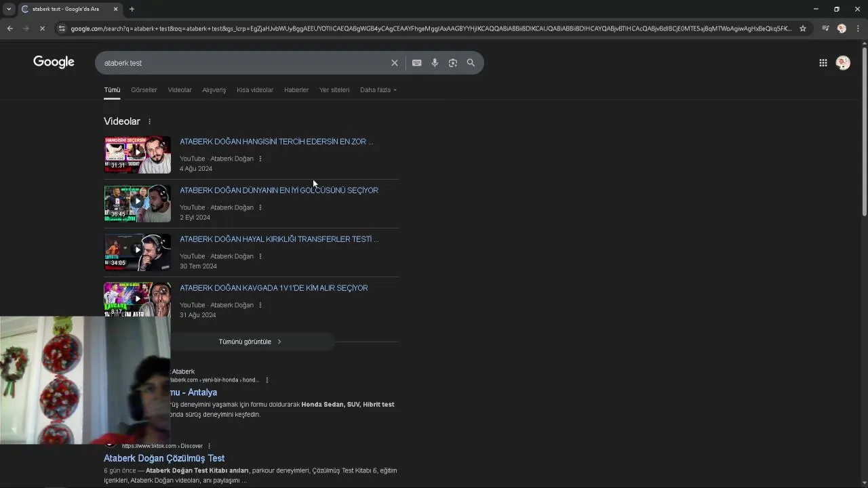
Task: Click the Google logo
Action: pyautogui.click(x=54, y=62)
